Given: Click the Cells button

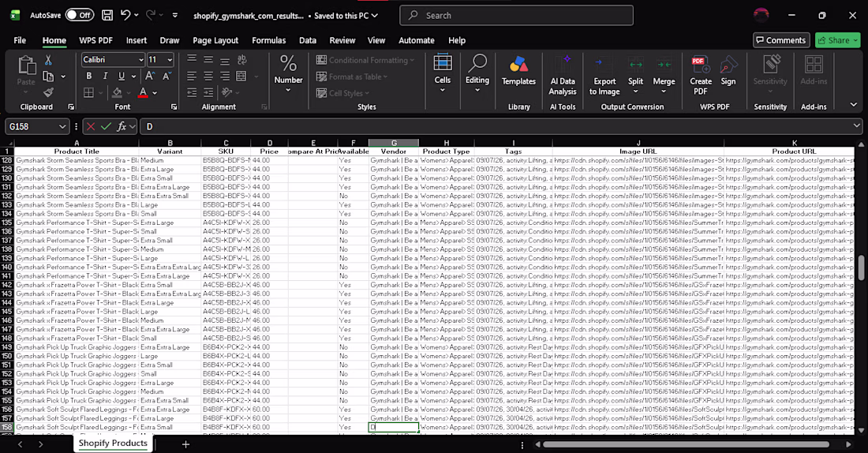Looking at the screenshot, I should pyautogui.click(x=443, y=72).
